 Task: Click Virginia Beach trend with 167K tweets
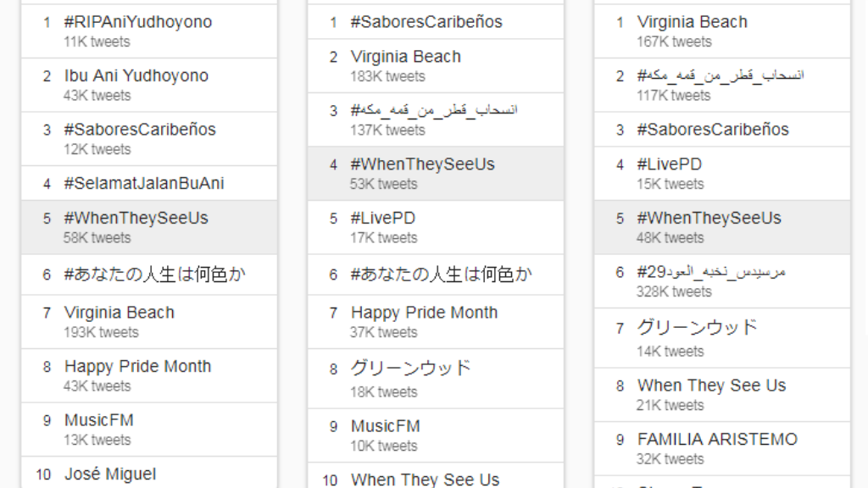693,22
